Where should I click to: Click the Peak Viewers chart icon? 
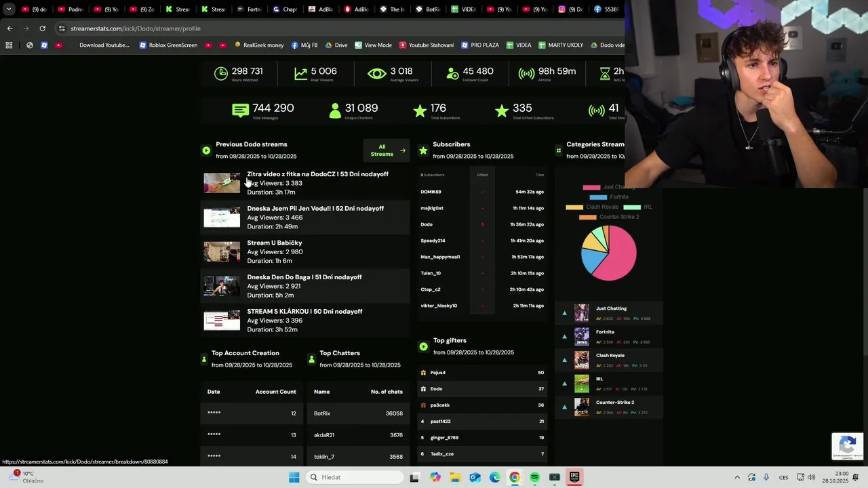[x=301, y=74]
